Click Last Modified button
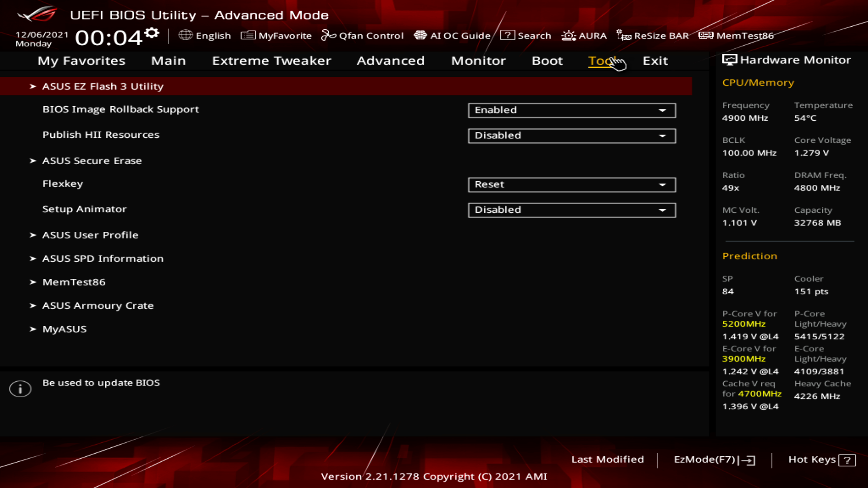This screenshot has width=868, height=488. [x=607, y=460]
